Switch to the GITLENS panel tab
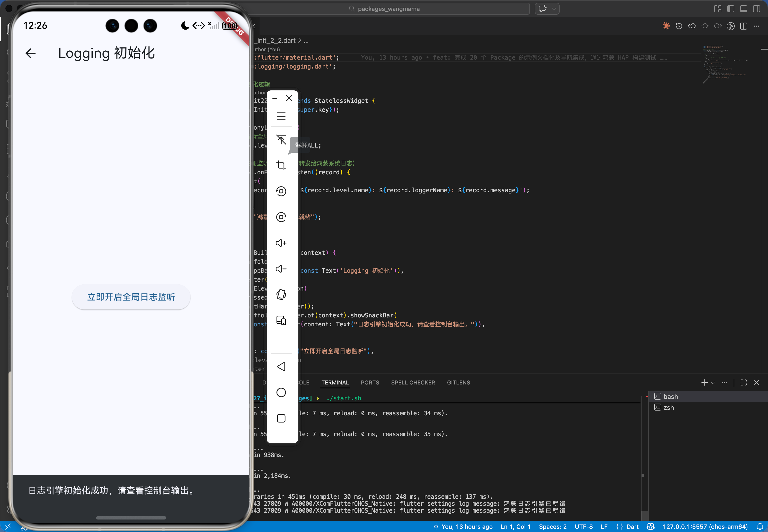Viewport: 768px width, 532px height. (x=458, y=383)
